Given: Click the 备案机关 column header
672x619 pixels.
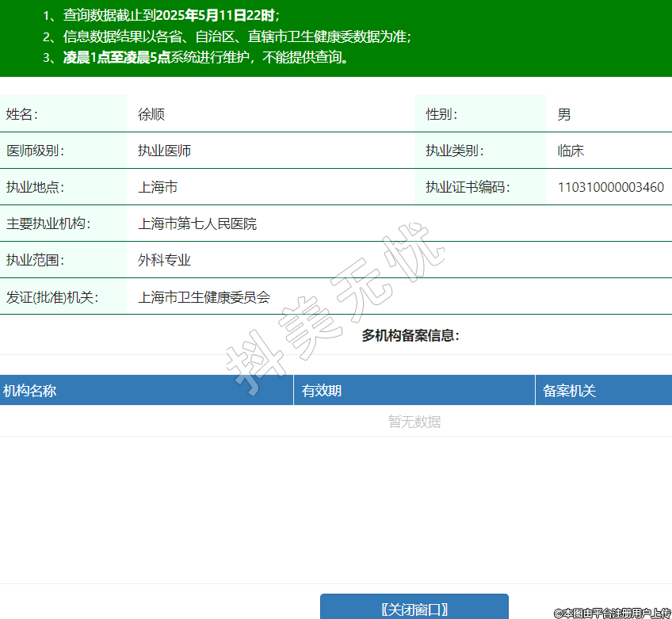Looking at the screenshot, I should (569, 390).
